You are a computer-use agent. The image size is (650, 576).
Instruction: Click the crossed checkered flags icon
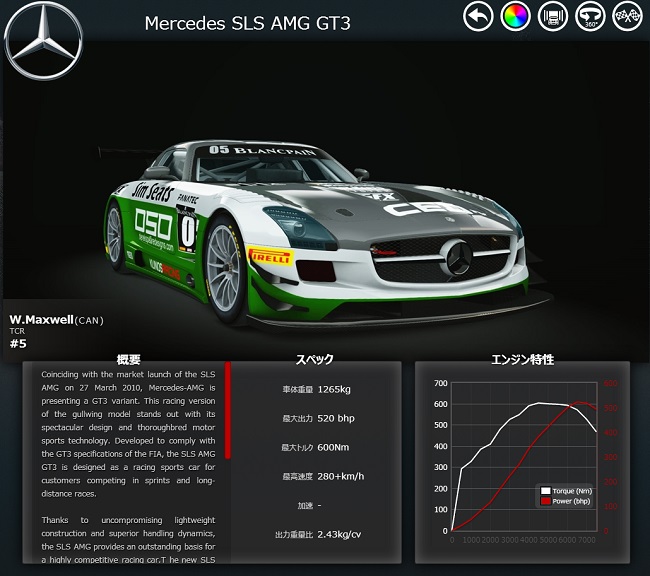point(627,17)
